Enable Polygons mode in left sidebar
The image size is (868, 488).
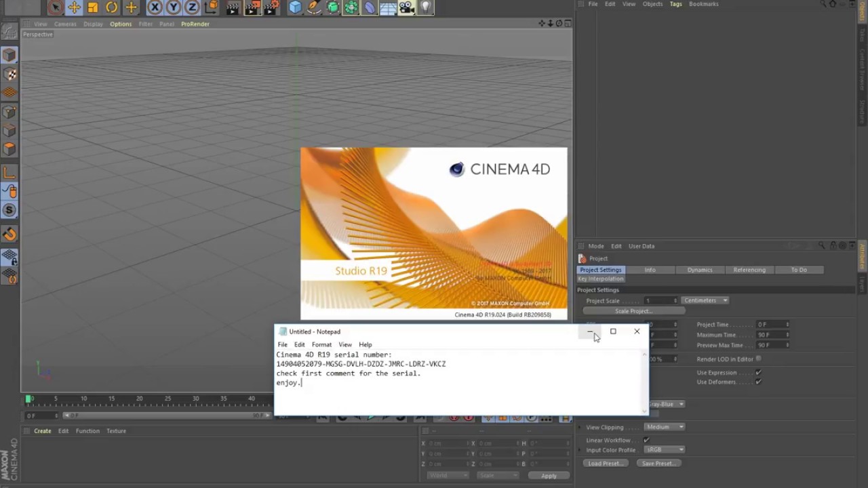(9, 148)
